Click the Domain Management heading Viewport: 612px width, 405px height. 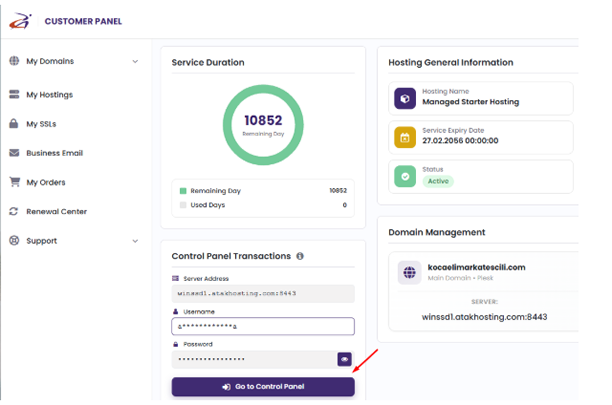(437, 233)
